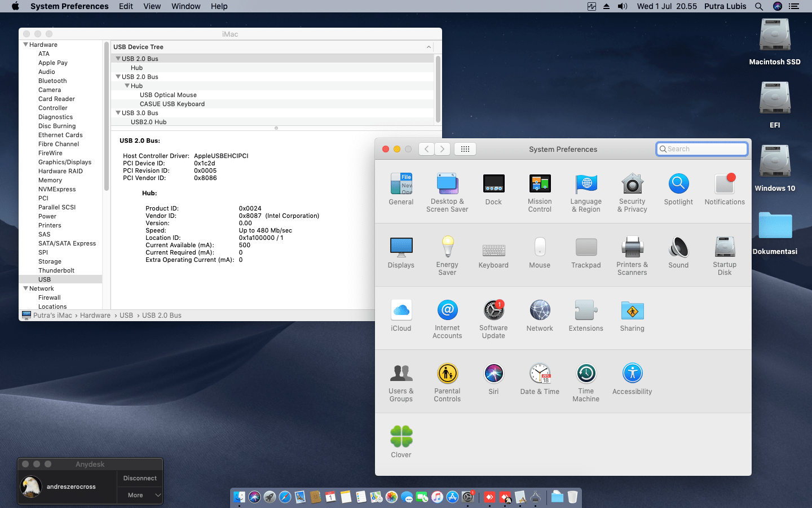
Task: Open the Window menu
Action: (186, 6)
